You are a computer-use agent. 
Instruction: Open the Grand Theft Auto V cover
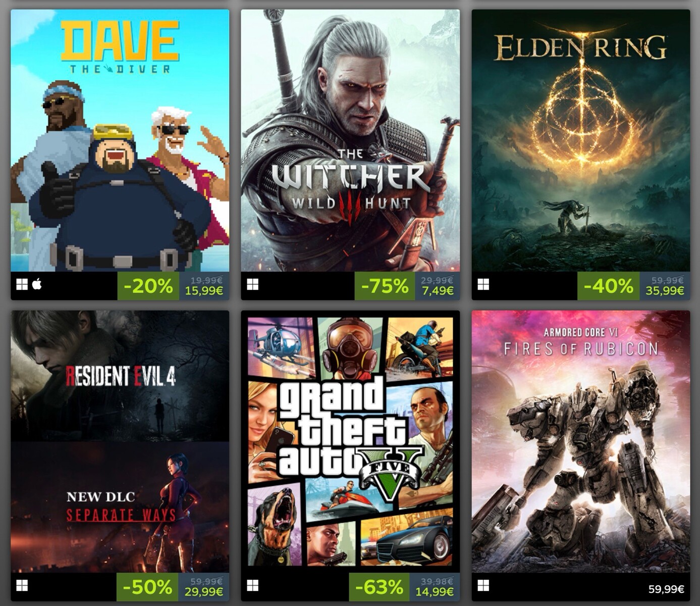pyautogui.click(x=350, y=441)
